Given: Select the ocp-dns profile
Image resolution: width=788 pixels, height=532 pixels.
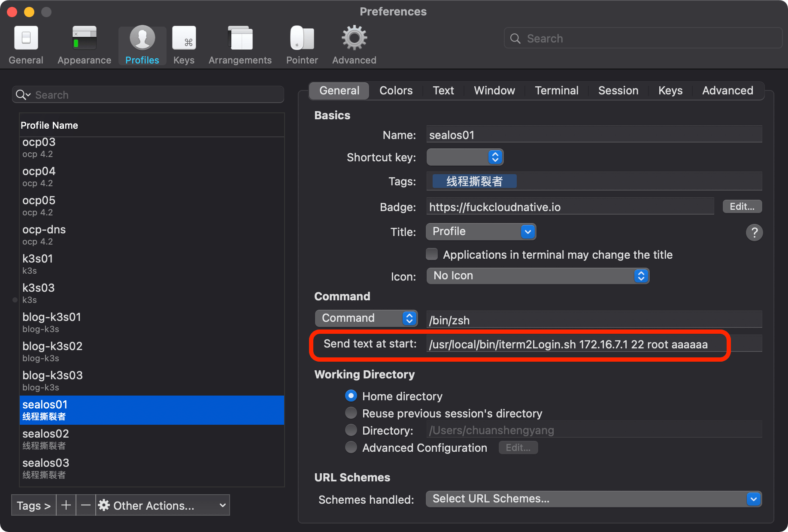Looking at the screenshot, I should (152, 235).
